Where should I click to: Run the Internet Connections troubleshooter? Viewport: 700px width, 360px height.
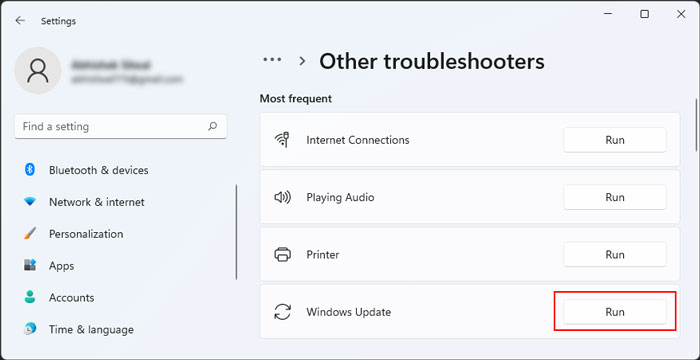coord(615,140)
